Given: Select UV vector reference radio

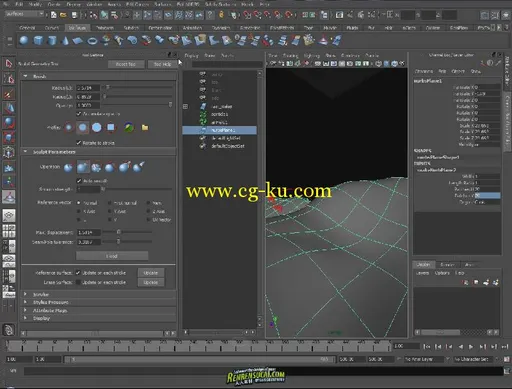Looking at the screenshot, I should pos(148,220).
